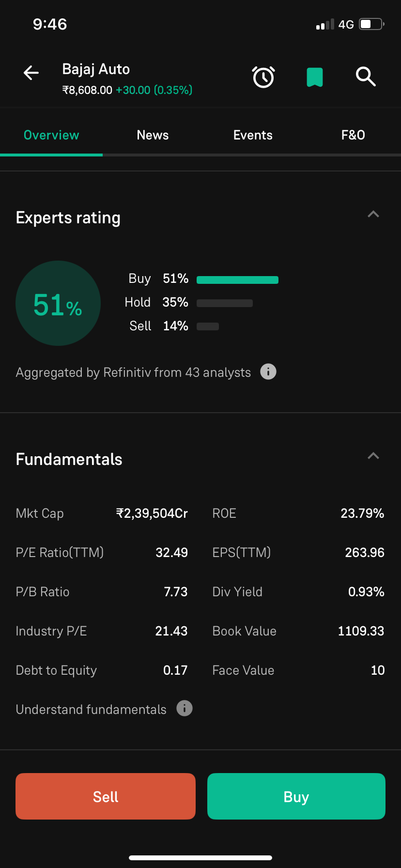
Task: Open search with magnifier icon
Action: click(x=366, y=77)
